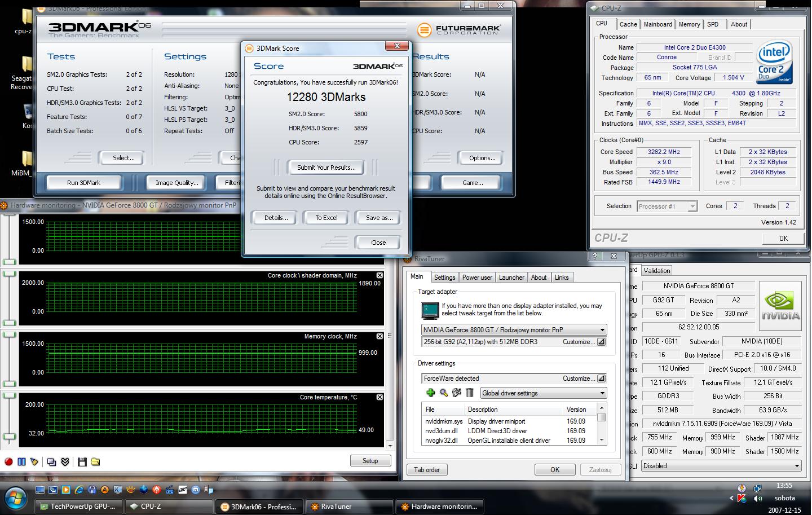The width and height of the screenshot is (812, 515).
Task: Click Switch between windows icon in Quick Launch
Action: click(53, 490)
